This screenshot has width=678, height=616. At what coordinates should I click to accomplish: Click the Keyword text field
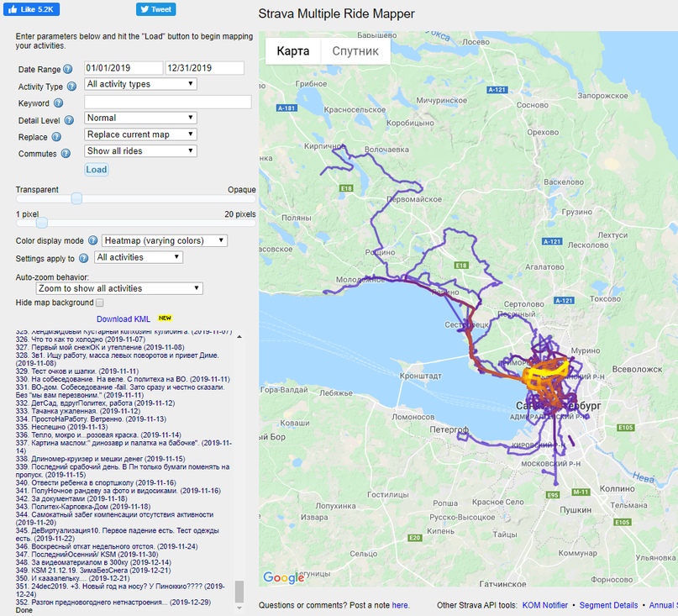[168, 103]
